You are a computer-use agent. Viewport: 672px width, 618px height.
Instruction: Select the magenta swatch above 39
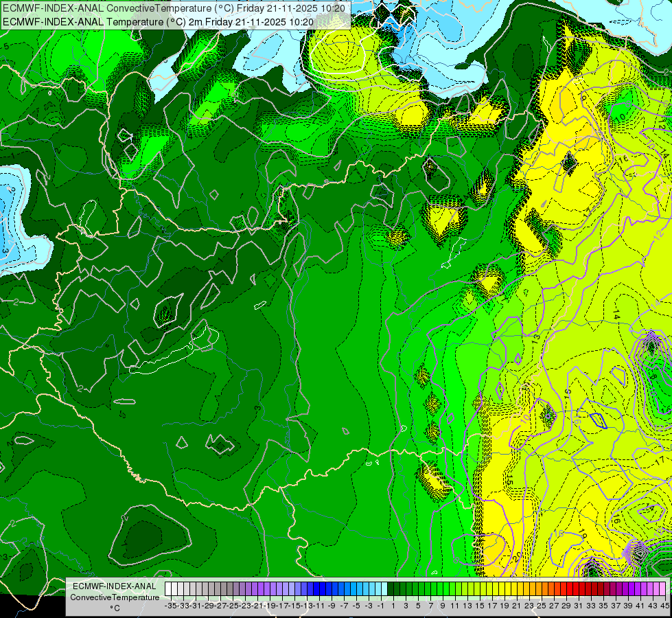[x=625, y=589]
